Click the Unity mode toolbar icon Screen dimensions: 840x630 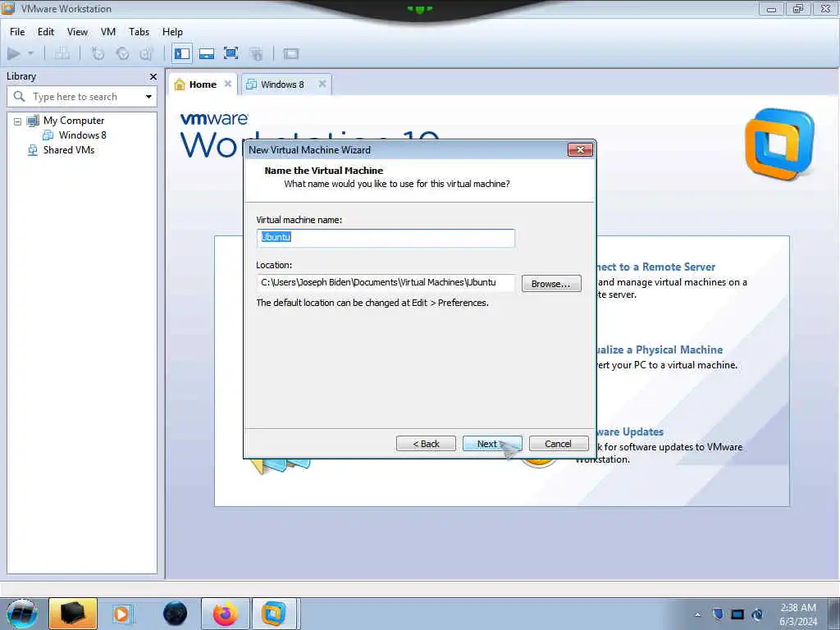[x=256, y=53]
